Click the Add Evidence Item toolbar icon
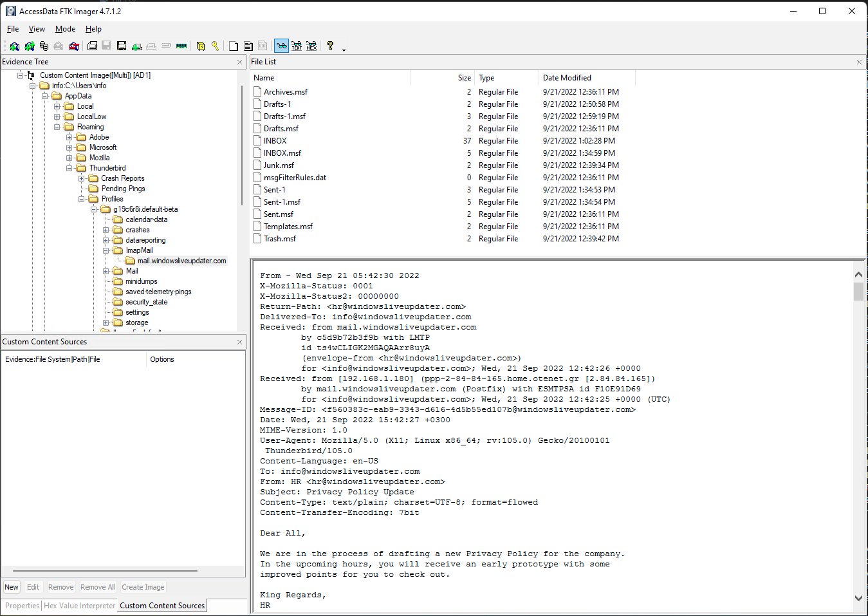Screen dimensions: 868x616 [x=14, y=46]
